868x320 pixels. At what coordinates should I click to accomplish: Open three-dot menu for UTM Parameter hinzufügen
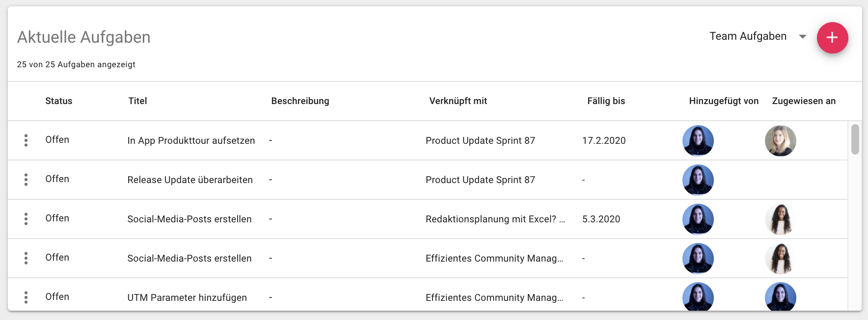point(26,297)
